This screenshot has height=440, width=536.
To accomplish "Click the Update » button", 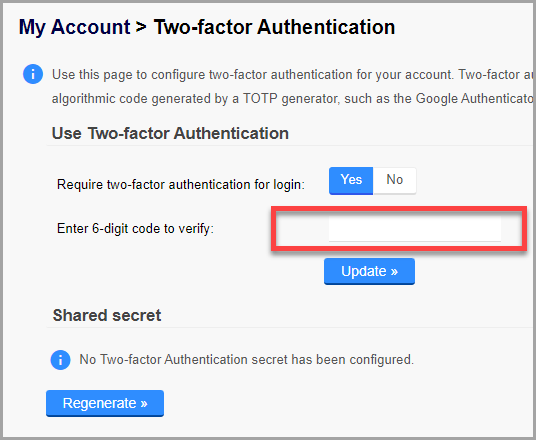I will click(369, 271).
